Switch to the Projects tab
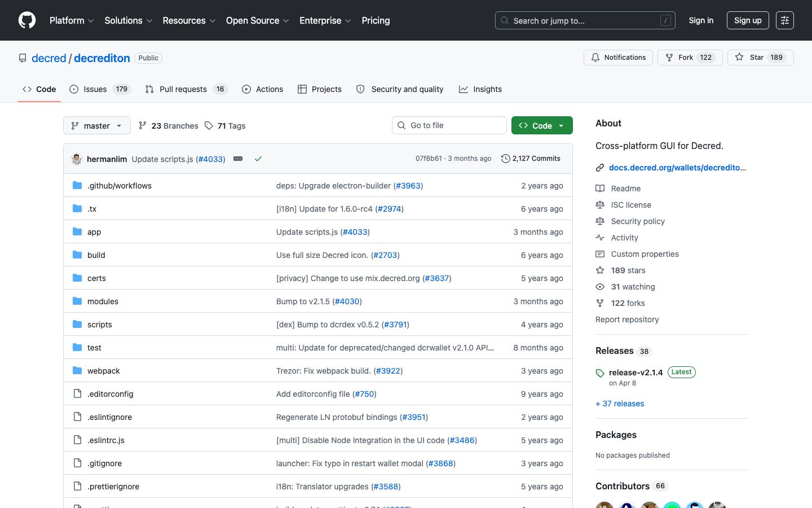812x508 pixels. click(x=320, y=89)
